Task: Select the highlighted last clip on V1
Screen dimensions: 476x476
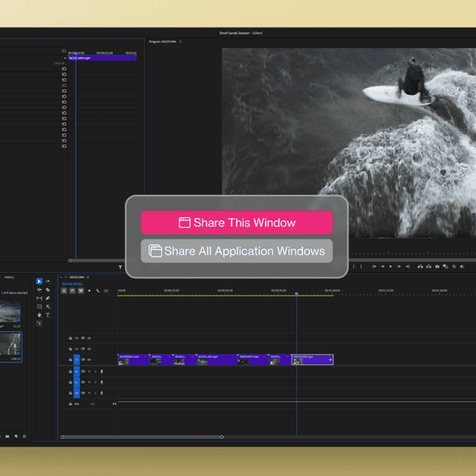Action: pos(313,359)
